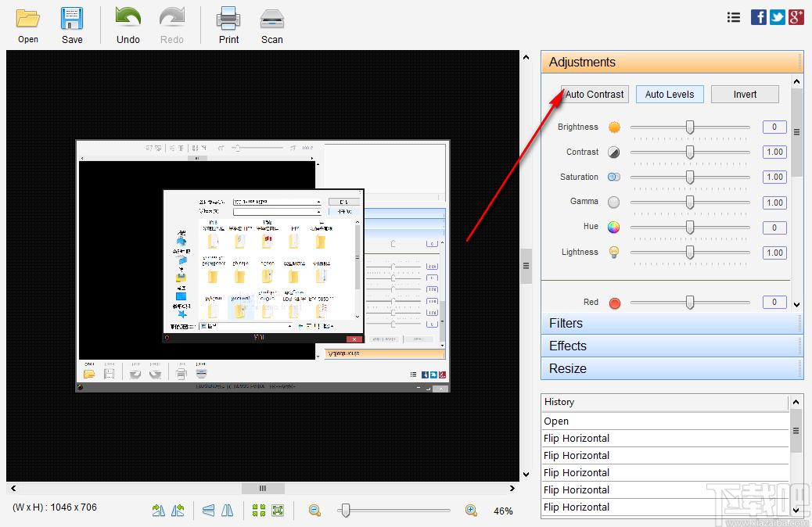Zoom out with the minus magnifier
The width and height of the screenshot is (812, 527).
pyautogui.click(x=314, y=511)
